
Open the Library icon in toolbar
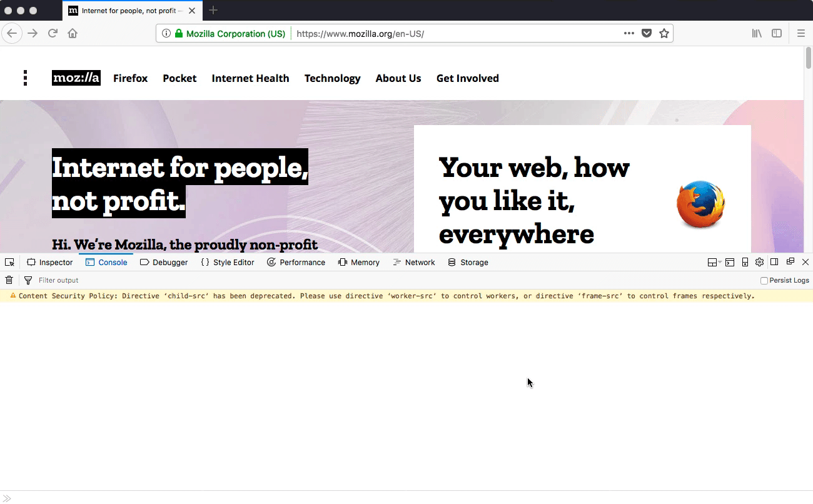click(x=757, y=34)
